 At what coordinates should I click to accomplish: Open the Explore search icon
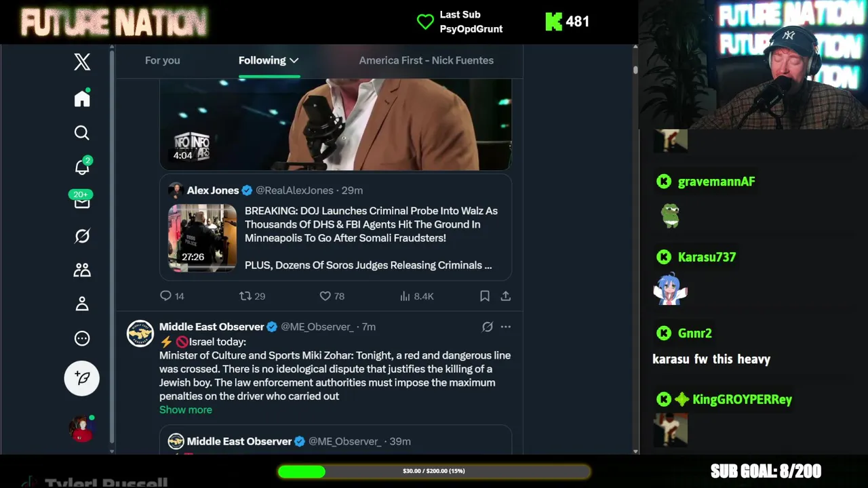(x=82, y=133)
